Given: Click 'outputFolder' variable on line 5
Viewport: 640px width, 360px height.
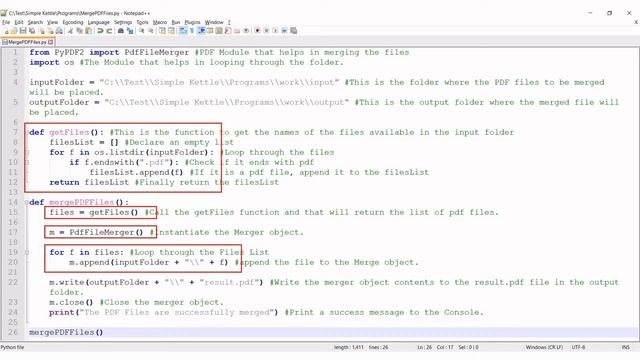Looking at the screenshot, I should (x=59, y=102).
